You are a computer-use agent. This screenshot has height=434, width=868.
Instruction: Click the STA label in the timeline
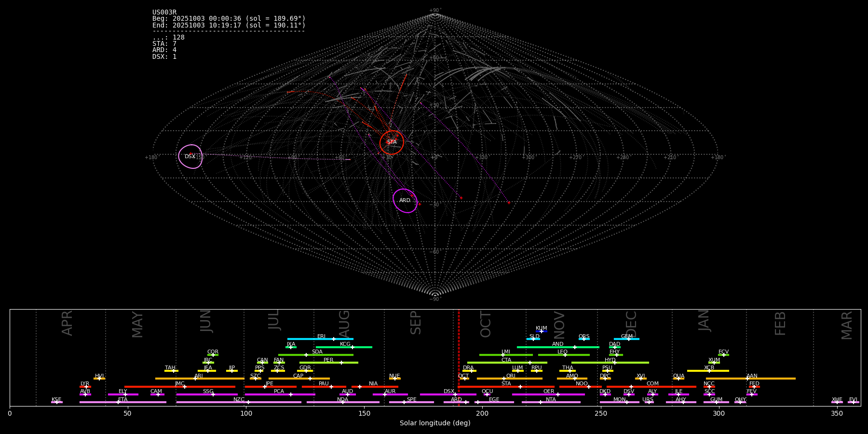pyautogui.click(x=506, y=384)
